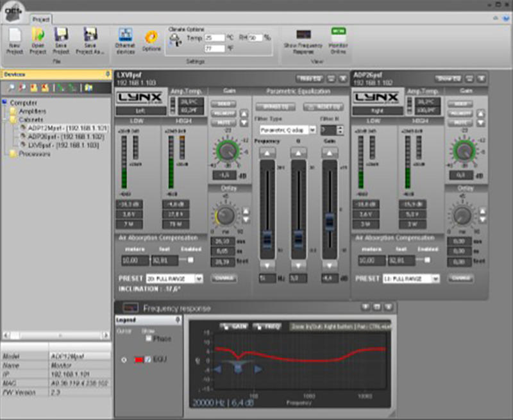The width and height of the screenshot is (513, 420).
Task: Click the Temp Celsius input field
Action: (215, 38)
